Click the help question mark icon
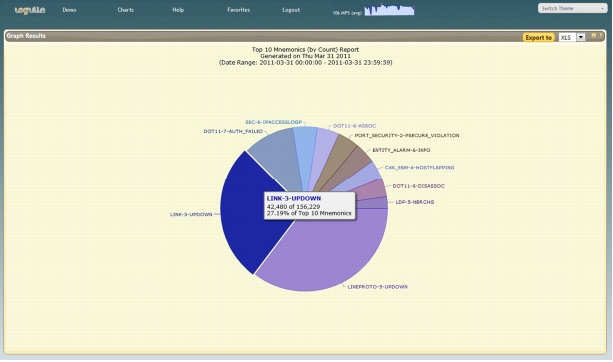613x362 pixels. [601, 36]
